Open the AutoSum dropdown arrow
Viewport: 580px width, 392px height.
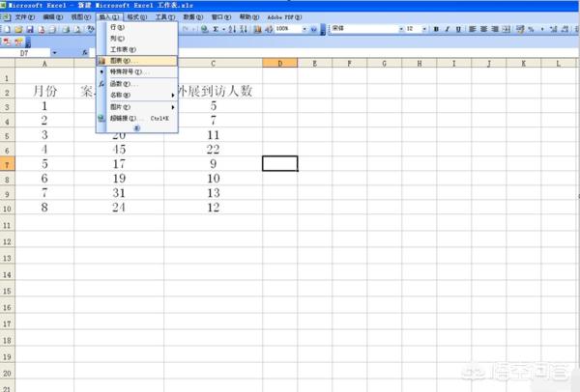point(224,29)
